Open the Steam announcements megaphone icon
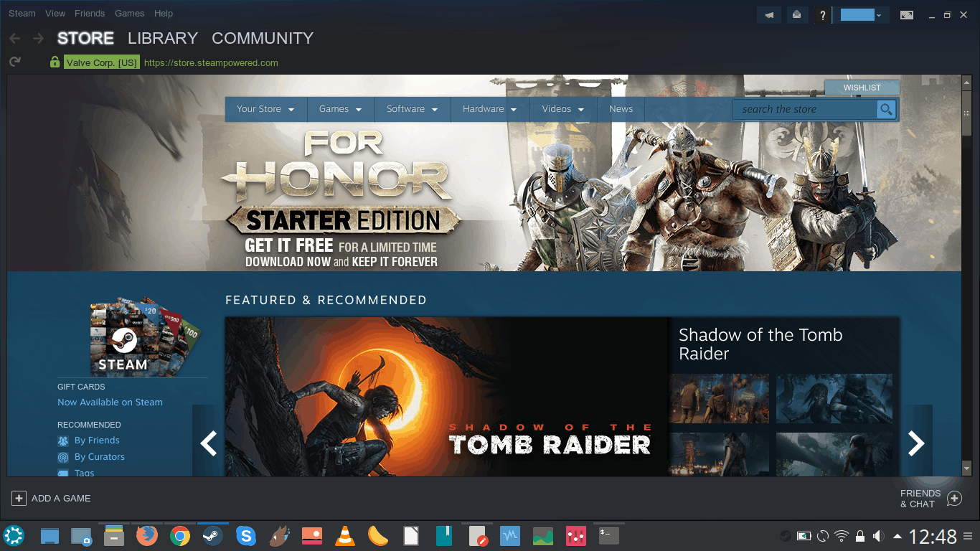Screen dimensions: 980x551 [x=770, y=14]
